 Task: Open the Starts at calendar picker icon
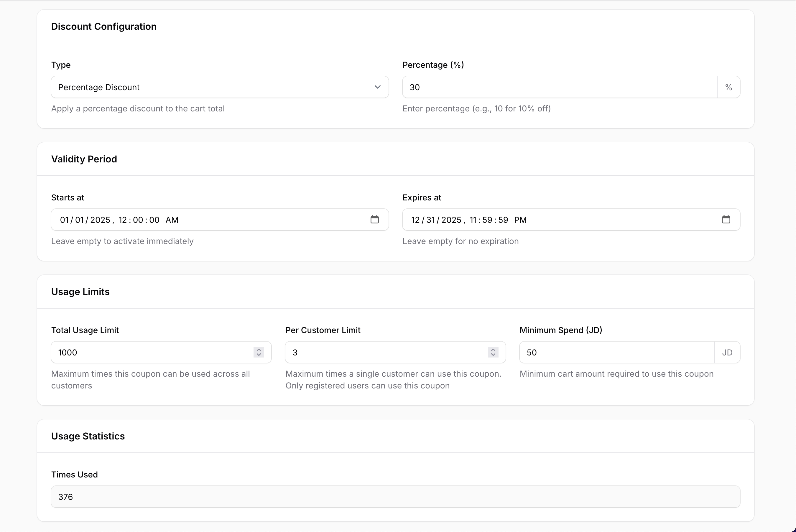pos(375,220)
